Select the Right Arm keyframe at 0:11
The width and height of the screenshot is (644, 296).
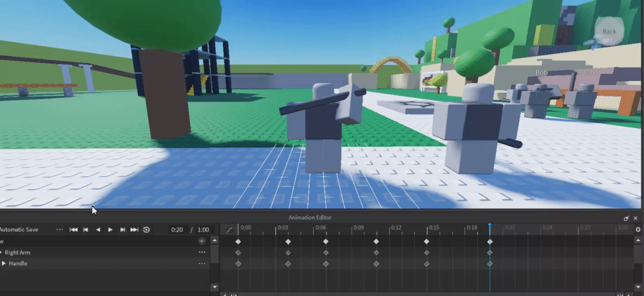(376, 253)
